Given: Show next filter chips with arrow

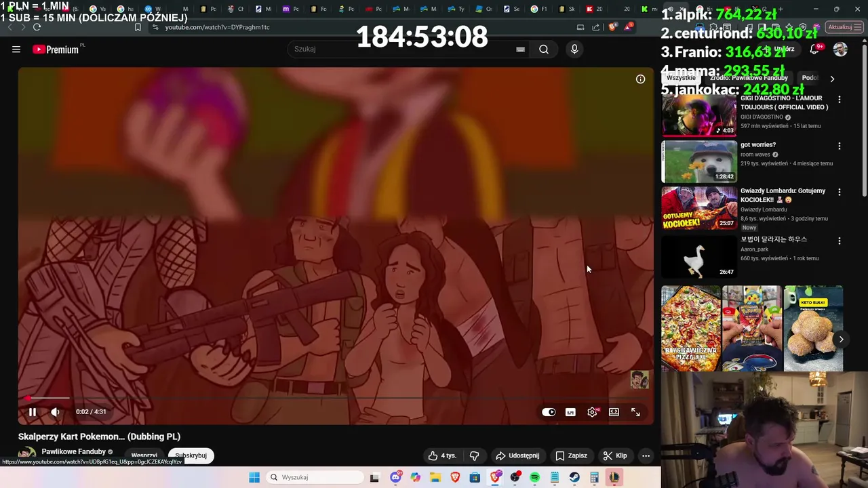Looking at the screenshot, I should 832,79.
